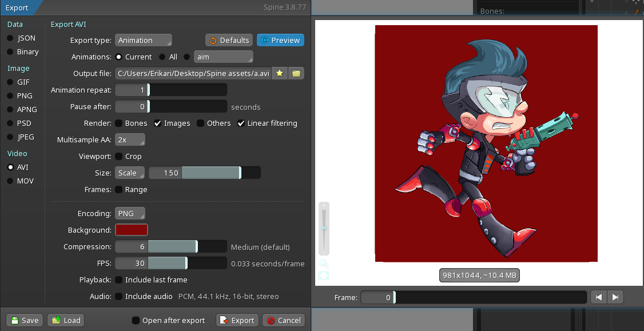The height and width of the screenshot is (331, 644).
Task: Select PNG image export
Action: coord(10,95)
